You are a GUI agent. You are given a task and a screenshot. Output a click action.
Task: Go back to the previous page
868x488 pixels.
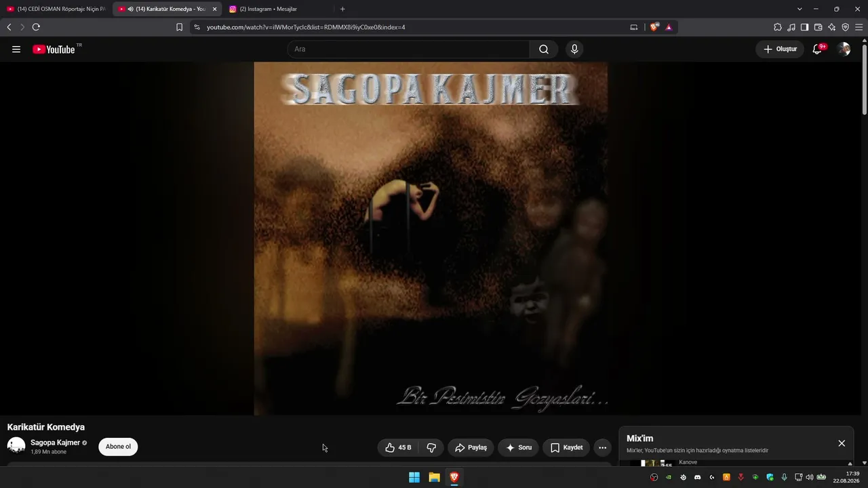point(9,27)
